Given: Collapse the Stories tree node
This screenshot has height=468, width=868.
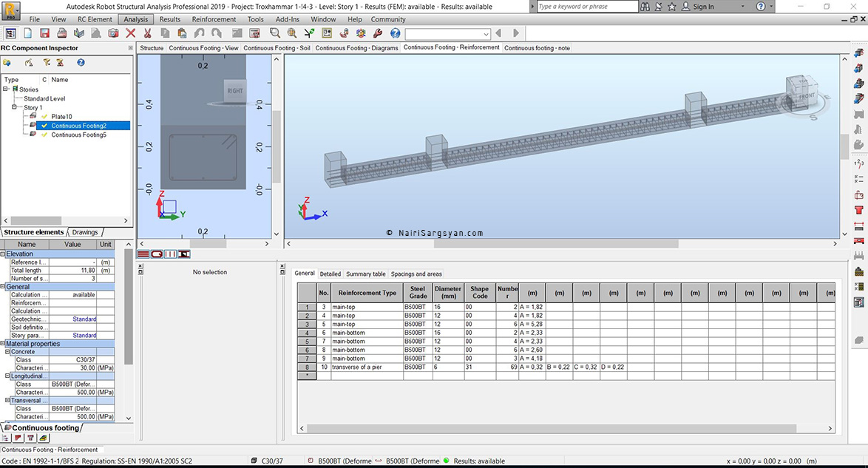Looking at the screenshot, I should click(5, 89).
